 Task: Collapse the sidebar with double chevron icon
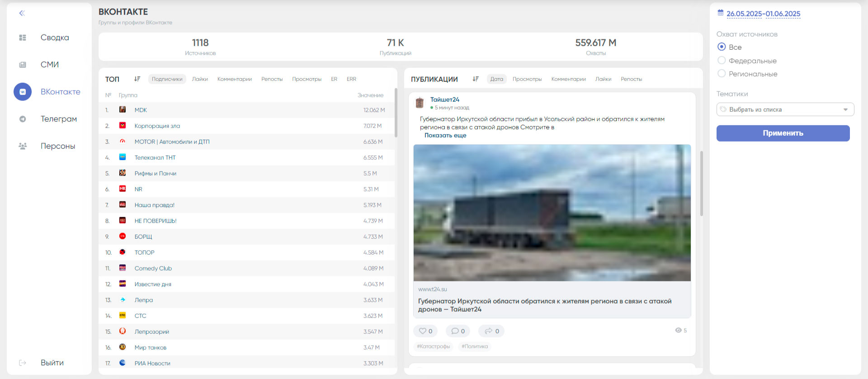pos(22,13)
